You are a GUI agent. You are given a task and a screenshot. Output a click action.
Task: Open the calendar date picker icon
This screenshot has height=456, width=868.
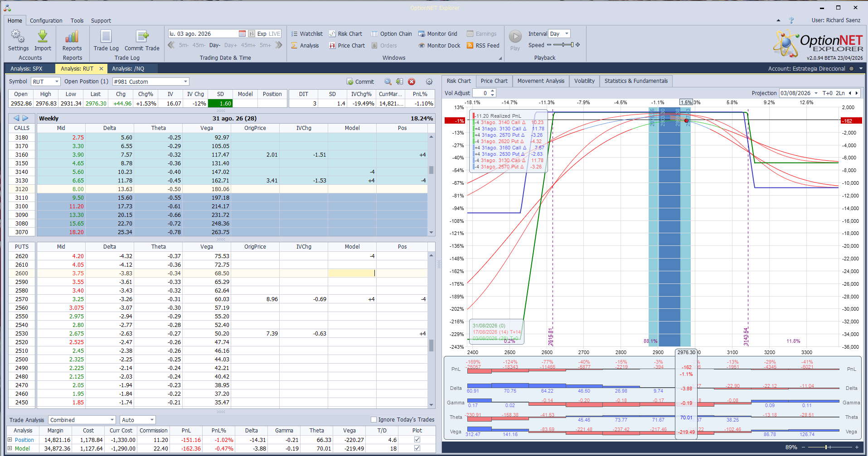click(x=242, y=34)
